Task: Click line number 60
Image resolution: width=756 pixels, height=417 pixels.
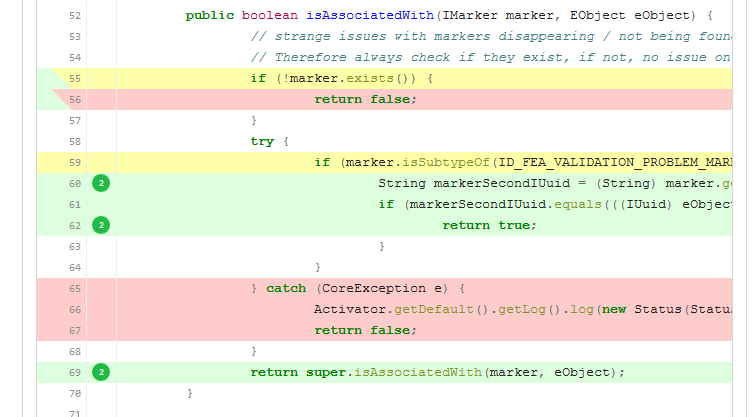Action: click(75, 184)
